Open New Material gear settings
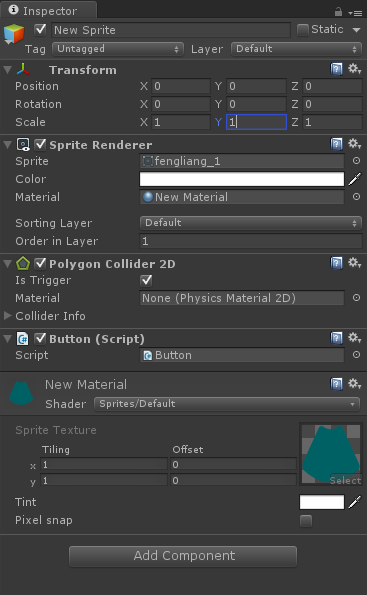Image resolution: width=367 pixels, height=595 pixels. (x=354, y=383)
